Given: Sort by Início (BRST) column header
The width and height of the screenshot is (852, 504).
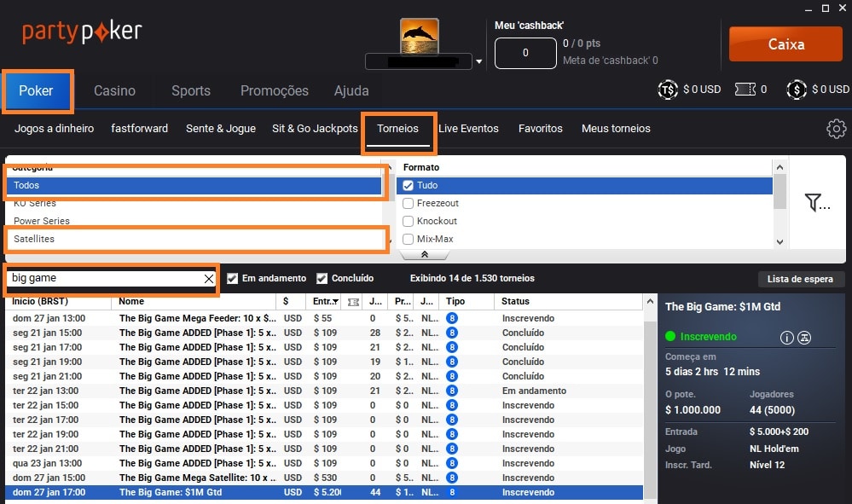Looking at the screenshot, I should [58, 302].
